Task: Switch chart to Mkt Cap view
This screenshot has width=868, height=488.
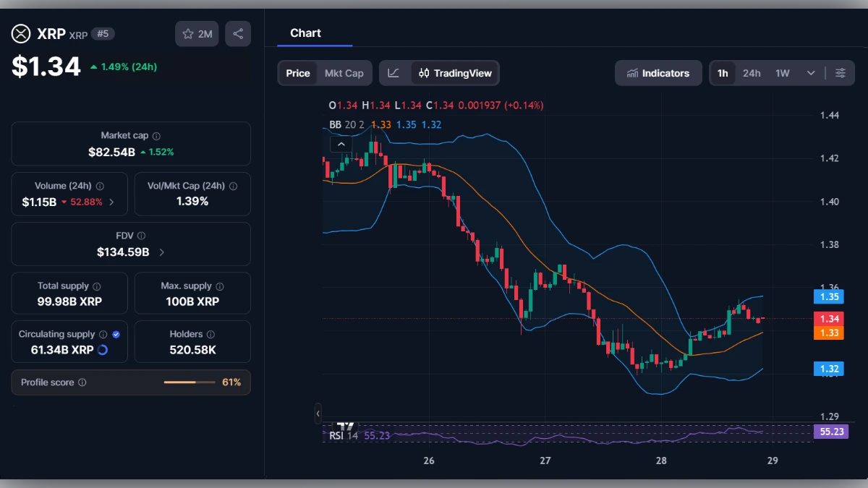Action: [x=344, y=73]
